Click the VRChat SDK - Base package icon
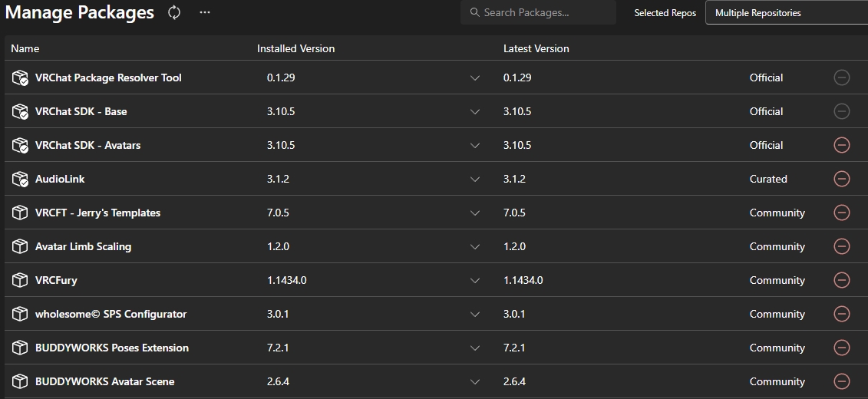Viewport: 868px width, 399px height. click(20, 112)
